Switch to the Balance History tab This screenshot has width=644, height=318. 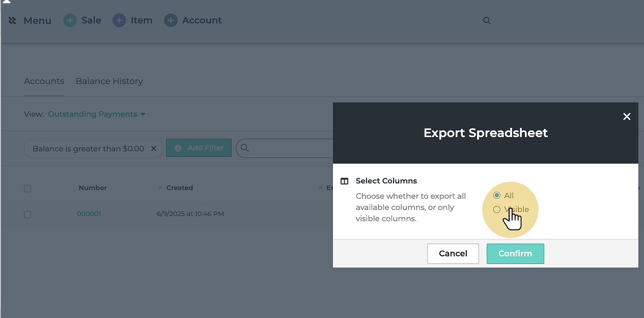pos(109,81)
